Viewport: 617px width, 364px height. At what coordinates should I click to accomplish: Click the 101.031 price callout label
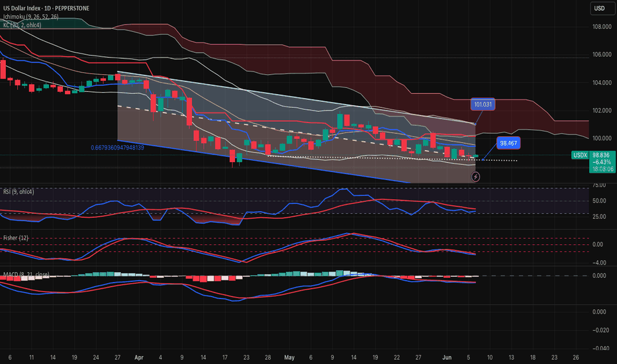(483, 105)
